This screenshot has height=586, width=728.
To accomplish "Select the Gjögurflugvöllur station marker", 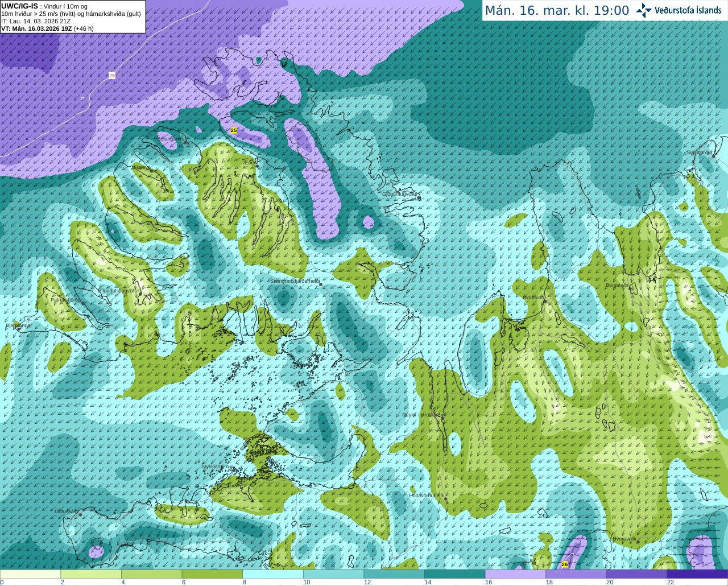I will [x=419, y=197].
